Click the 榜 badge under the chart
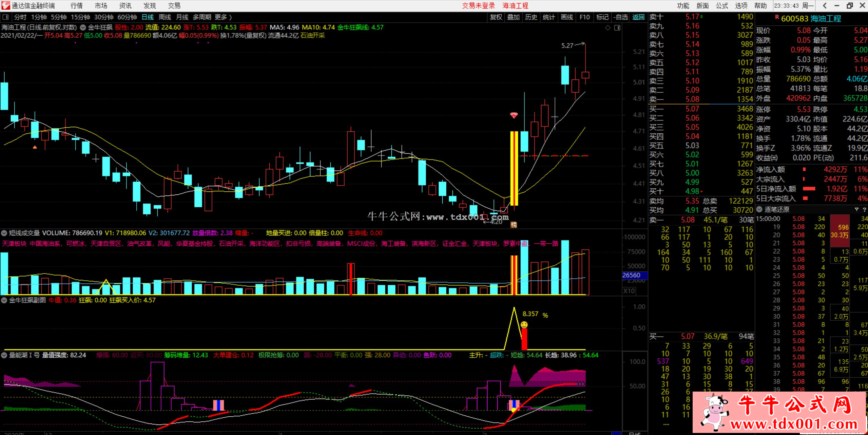868x435 pixels. (514, 225)
